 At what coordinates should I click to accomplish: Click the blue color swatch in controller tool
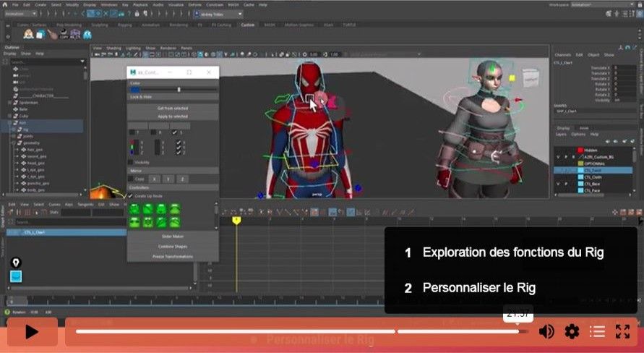pos(134,90)
